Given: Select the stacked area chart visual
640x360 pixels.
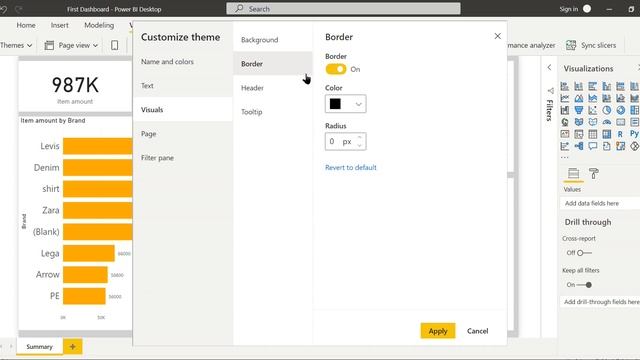Looking at the screenshot, I should tap(593, 98).
